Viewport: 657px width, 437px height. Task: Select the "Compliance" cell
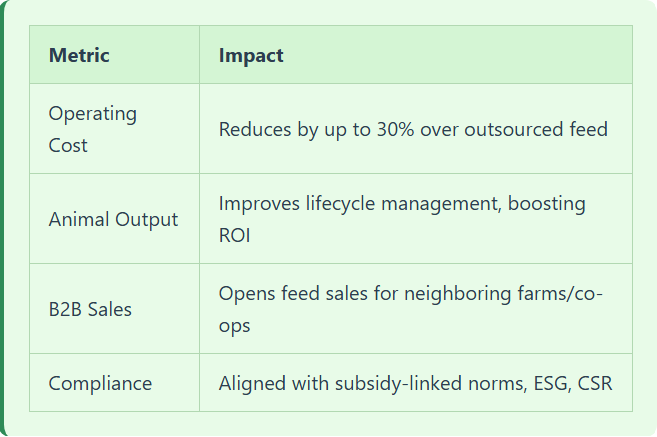pyautogui.click(x=100, y=383)
